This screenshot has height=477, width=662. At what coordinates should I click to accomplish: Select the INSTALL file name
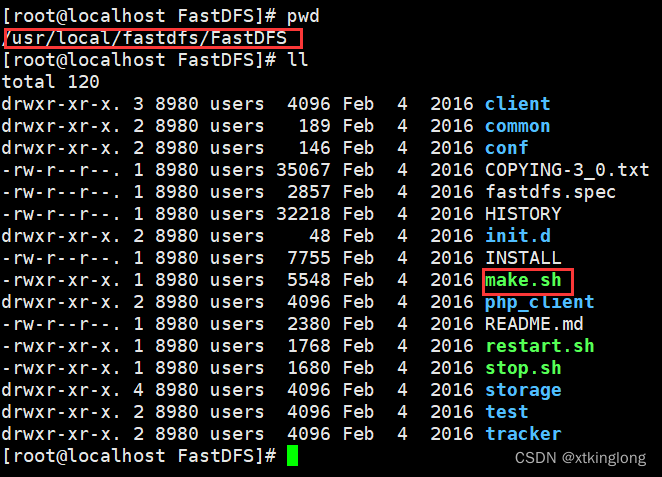pos(523,257)
